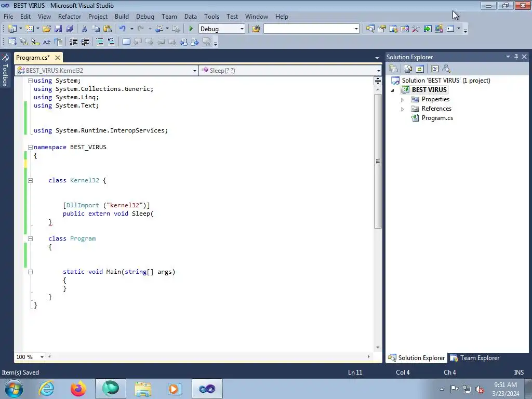Collapse the using directives outline block
Screen dimensions: 532x399
[30, 81]
